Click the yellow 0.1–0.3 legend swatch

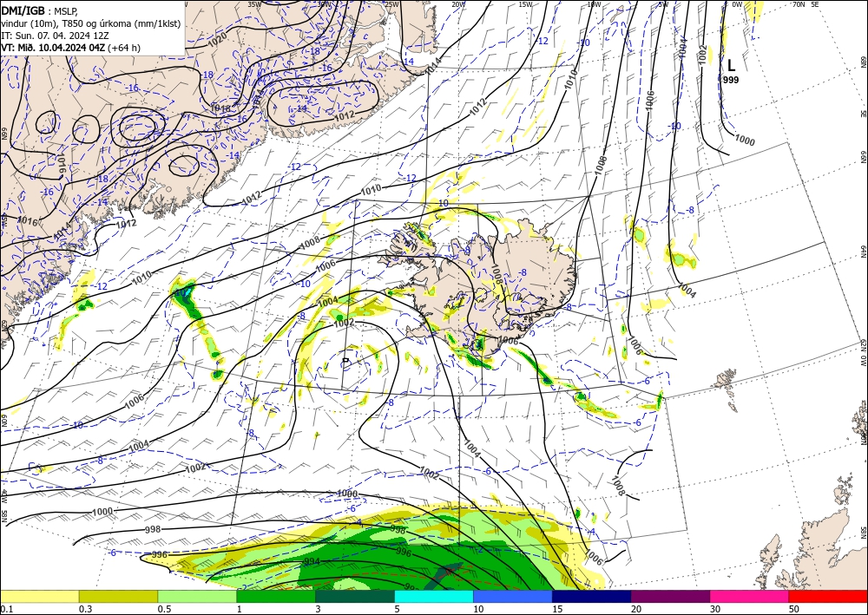(x=39, y=596)
